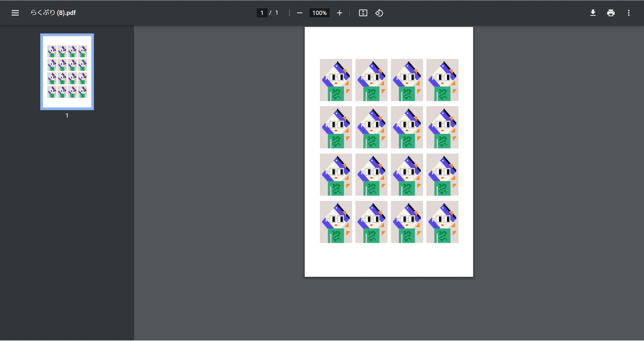Click the PDF page in the viewer
Viewport: 644px width, 341px height.
[x=389, y=152]
